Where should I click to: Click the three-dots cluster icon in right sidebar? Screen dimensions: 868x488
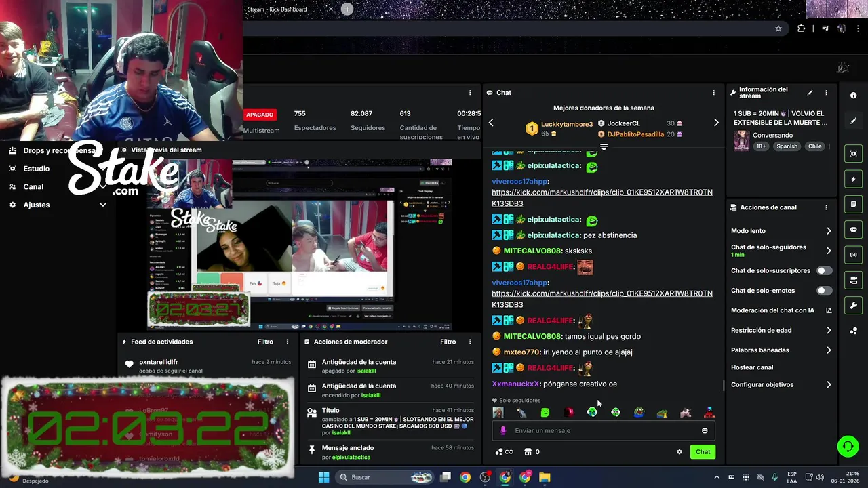[x=853, y=331]
